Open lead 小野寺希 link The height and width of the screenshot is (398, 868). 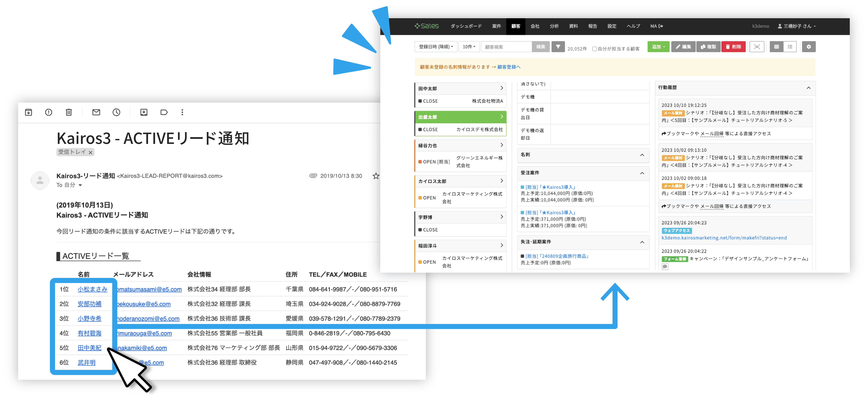pos(89,319)
